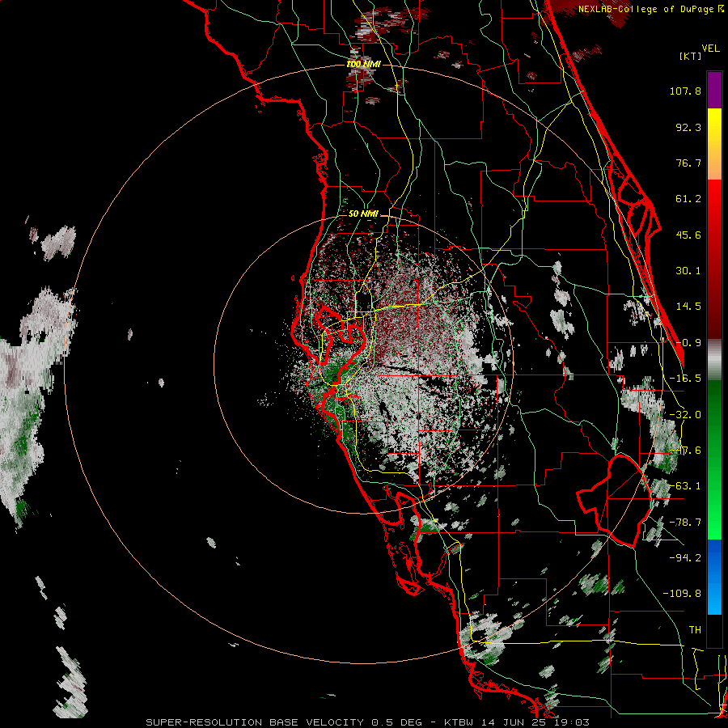
Task: Select the 107.8 knot scale value
Action: (x=685, y=91)
